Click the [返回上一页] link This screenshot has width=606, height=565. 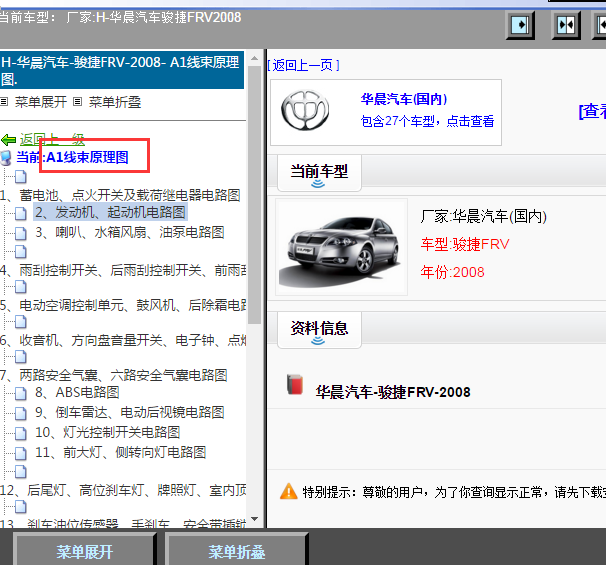tap(303, 65)
